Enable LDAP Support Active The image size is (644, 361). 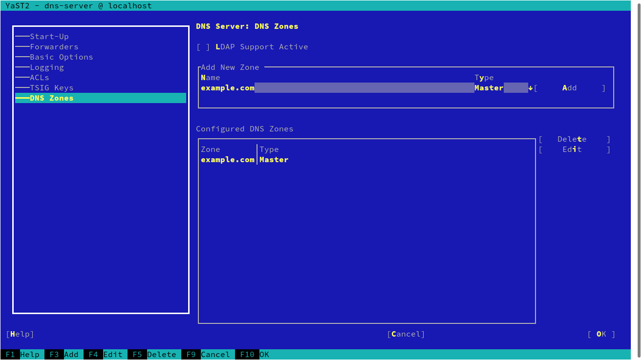point(202,46)
